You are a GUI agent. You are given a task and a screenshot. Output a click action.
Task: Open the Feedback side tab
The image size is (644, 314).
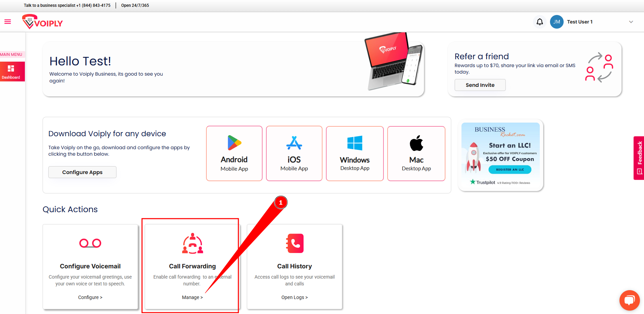click(639, 158)
